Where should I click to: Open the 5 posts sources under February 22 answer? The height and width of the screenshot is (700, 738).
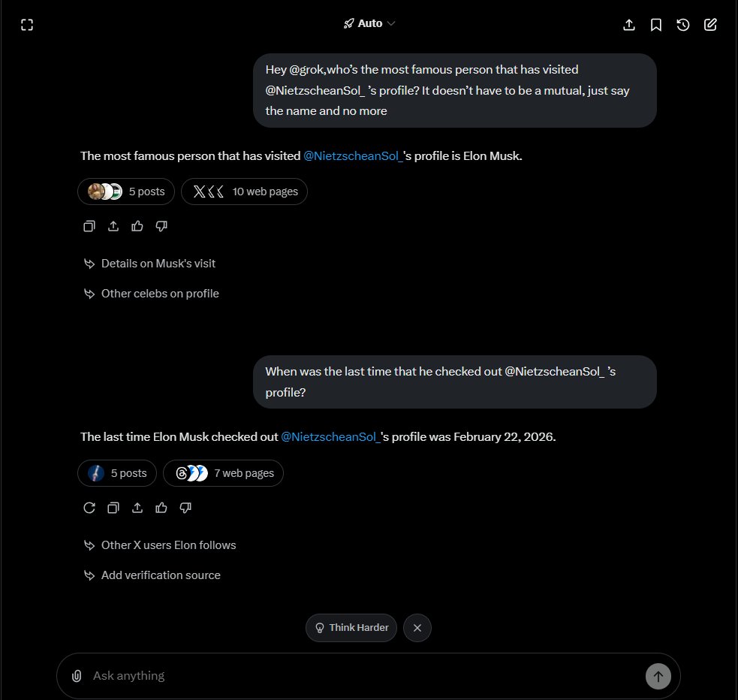click(x=117, y=473)
